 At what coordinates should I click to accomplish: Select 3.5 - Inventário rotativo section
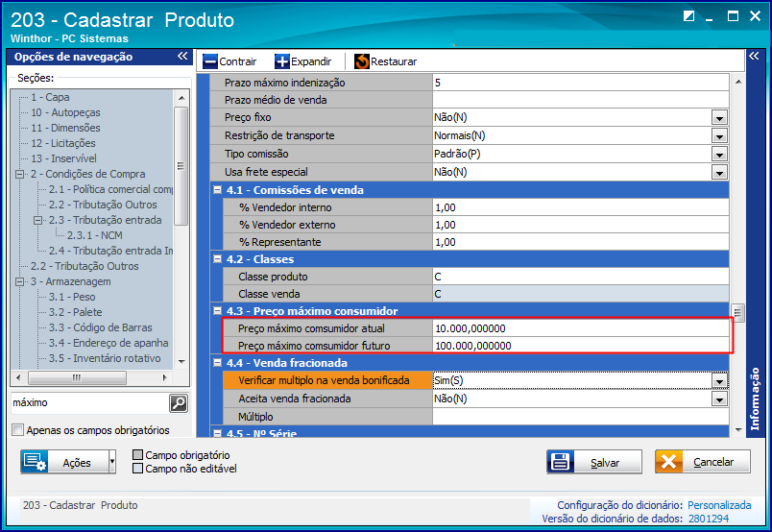105,358
